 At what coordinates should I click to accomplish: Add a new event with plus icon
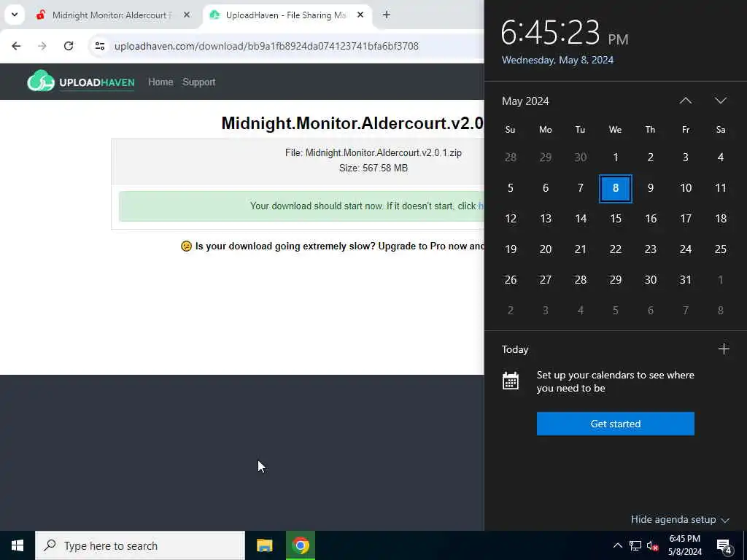724,349
